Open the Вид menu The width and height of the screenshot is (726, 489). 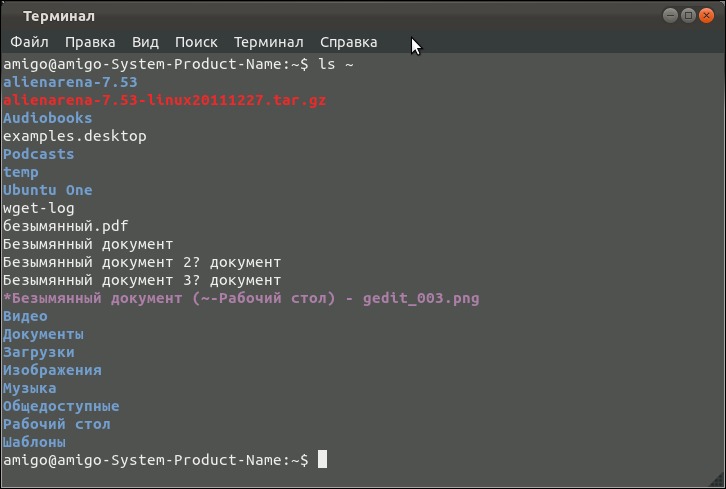pyautogui.click(x=145, y=42)
